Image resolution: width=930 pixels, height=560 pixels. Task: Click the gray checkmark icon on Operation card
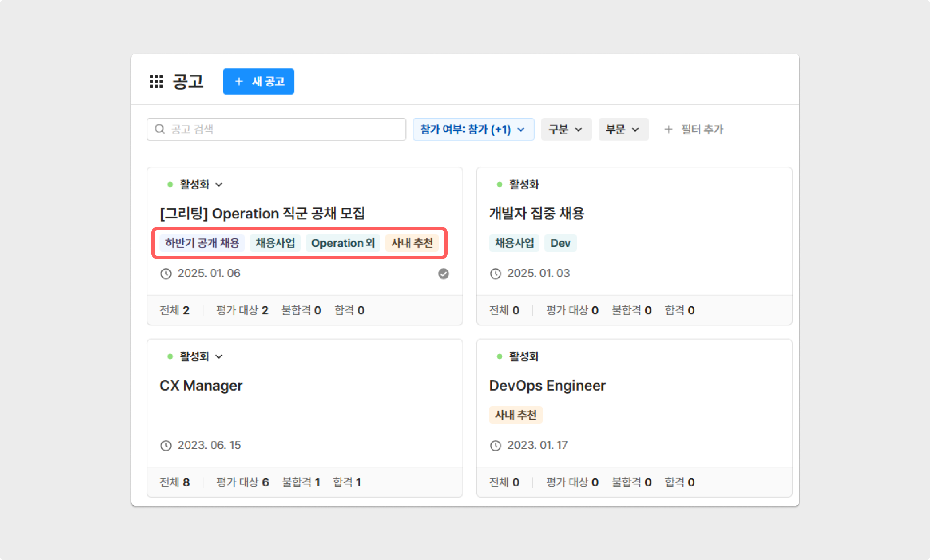(443, 274)
